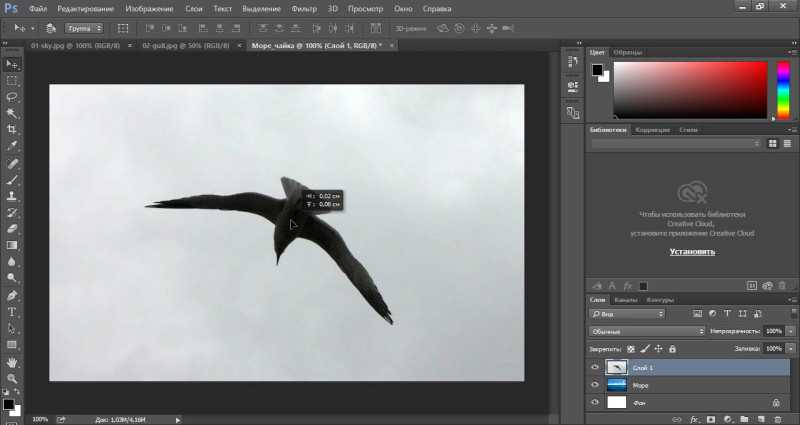Switch to the 01-sky.jpg document tab

click(x=76, y=45)
